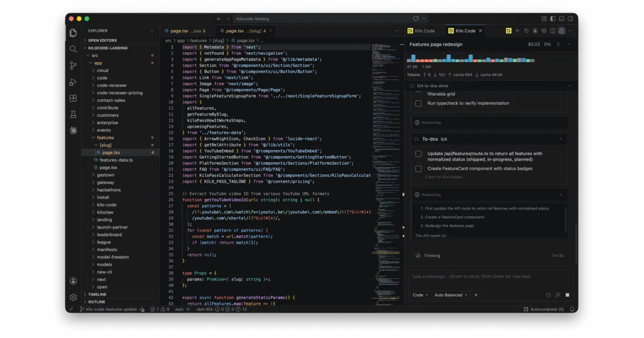Go forward with the title bar arrow
This screenshot has width=644, height=338.
(228, 19)
